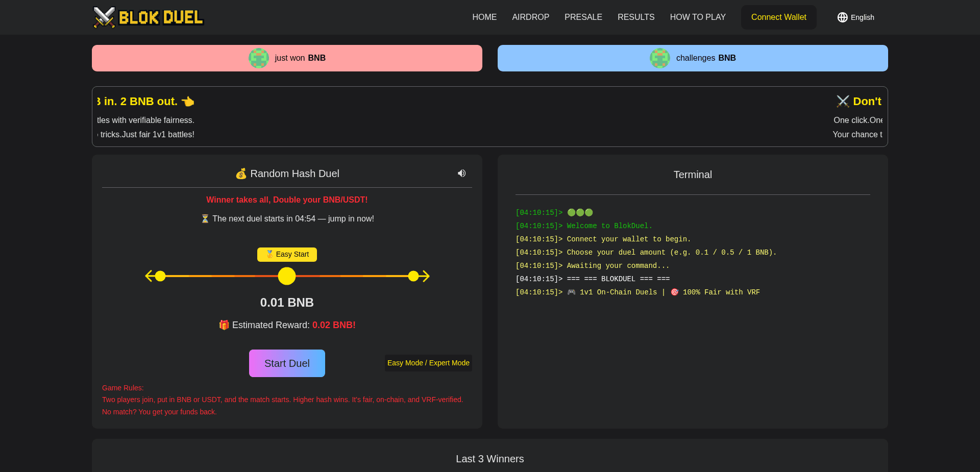The width and height of the screenshot is (980, 472).
Task: Open the English language dropdown
Action: 863,17
